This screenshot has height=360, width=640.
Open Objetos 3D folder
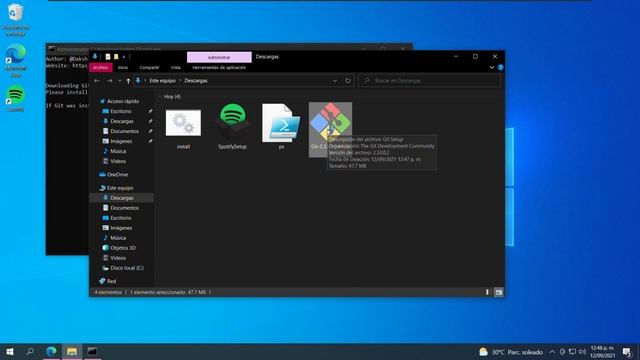tap(123, 248)
